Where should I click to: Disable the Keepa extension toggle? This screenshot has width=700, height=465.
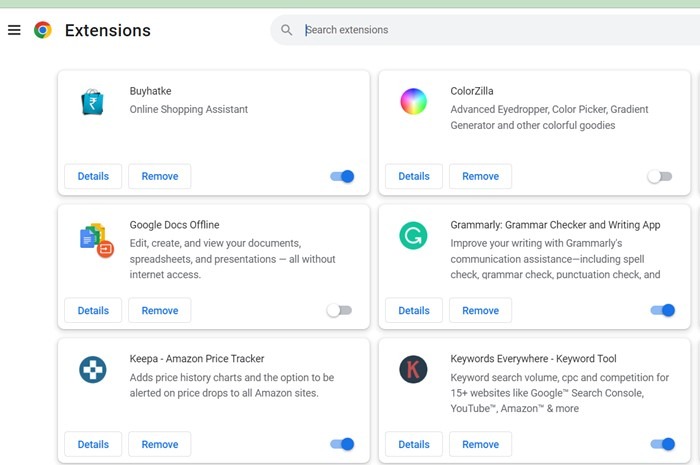pos(342,444)
